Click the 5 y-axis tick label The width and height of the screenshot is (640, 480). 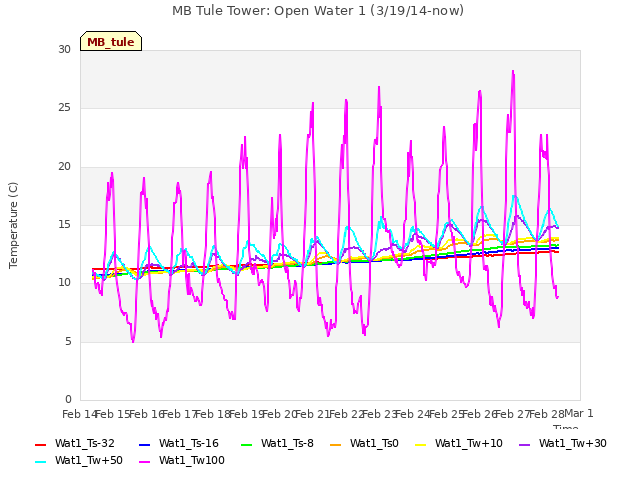tap(68, 342)
